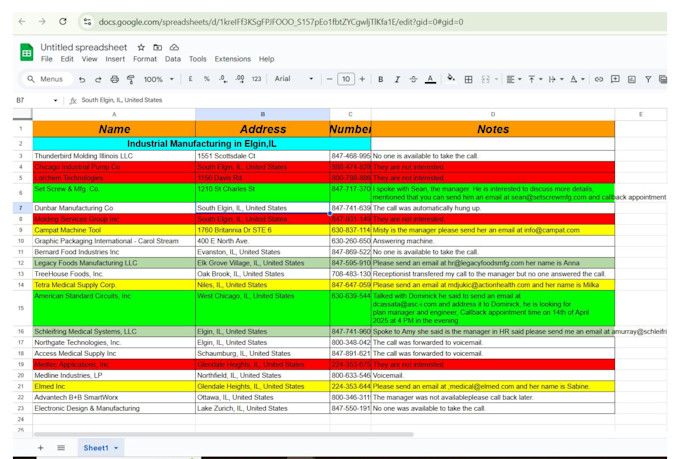Increase decimal places
This screenshot has height=459, width=680.
click(240, 79)
